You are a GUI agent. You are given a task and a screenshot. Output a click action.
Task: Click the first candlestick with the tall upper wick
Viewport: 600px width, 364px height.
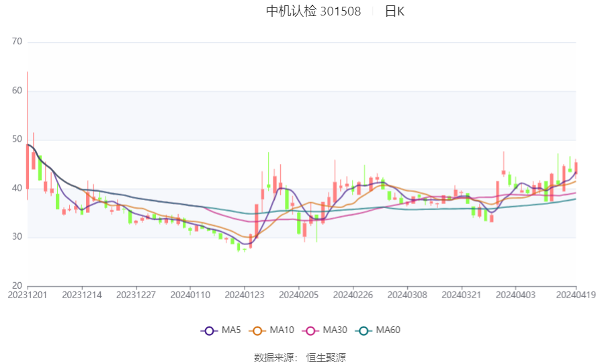[x=27, y=167]
